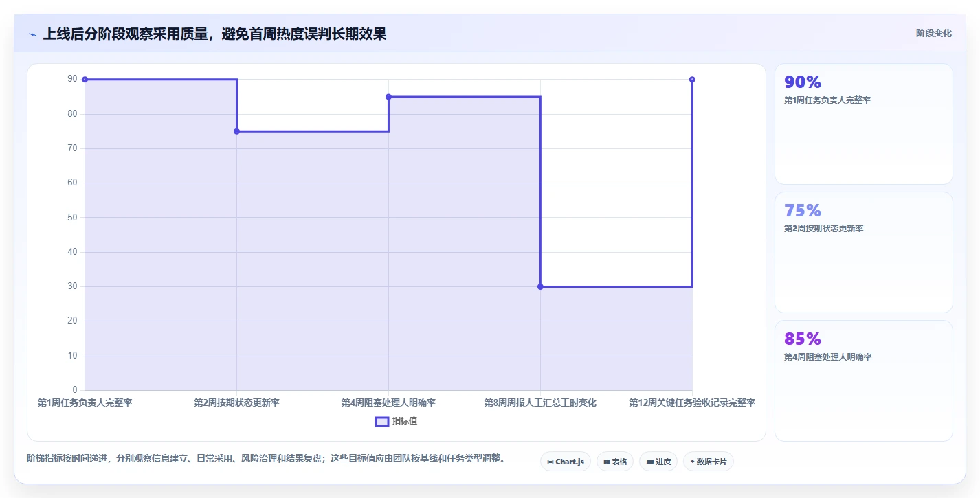The height and width of the screenshot is (498, 980).
Task: Click x-axis label 第4周阻塞处理人明确率
Action: (x=388, y=403)
